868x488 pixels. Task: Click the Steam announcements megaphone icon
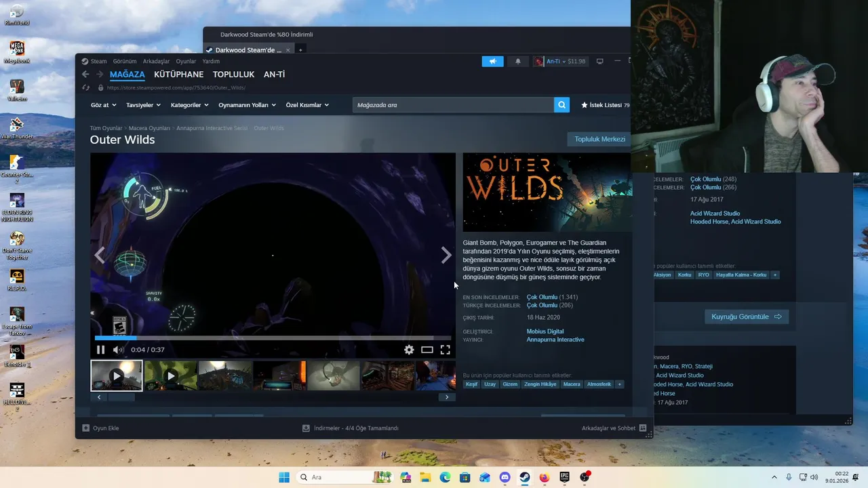(492, 61)
